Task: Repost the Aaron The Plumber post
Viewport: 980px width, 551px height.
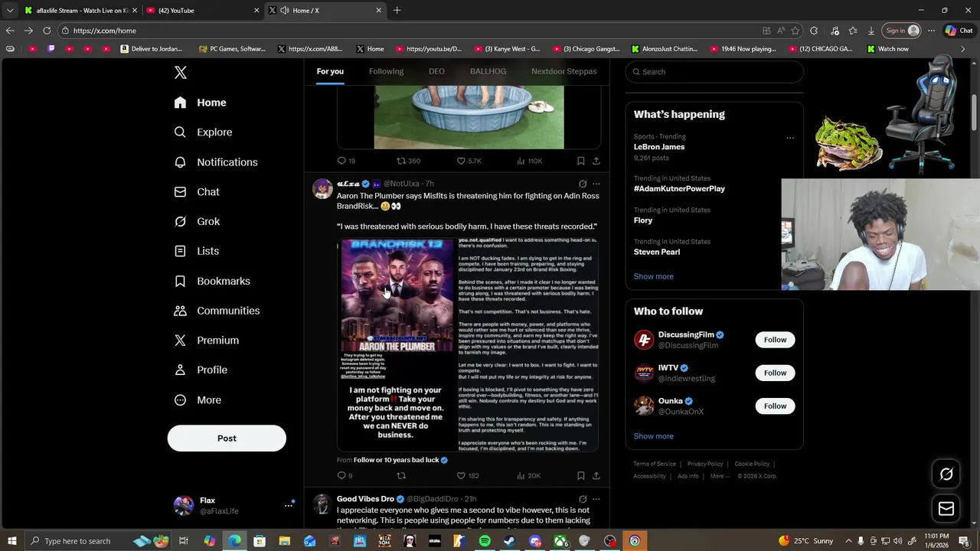Action: pyautogui.click(x=400, y=476)
